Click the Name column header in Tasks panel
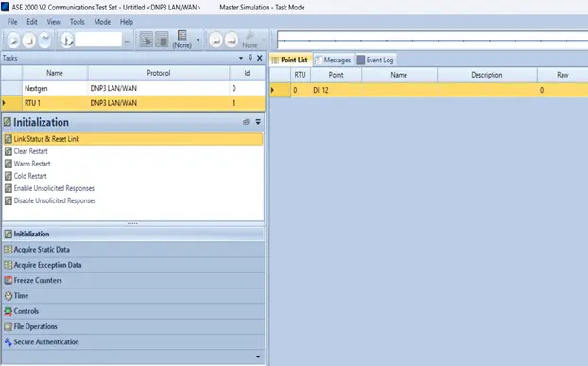This screenshot has height=366, width=588. 55,73
